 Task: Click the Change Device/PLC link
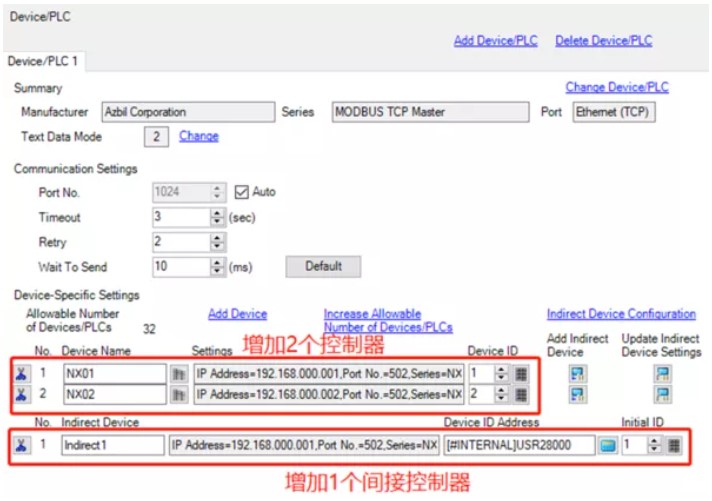(617, 88)
